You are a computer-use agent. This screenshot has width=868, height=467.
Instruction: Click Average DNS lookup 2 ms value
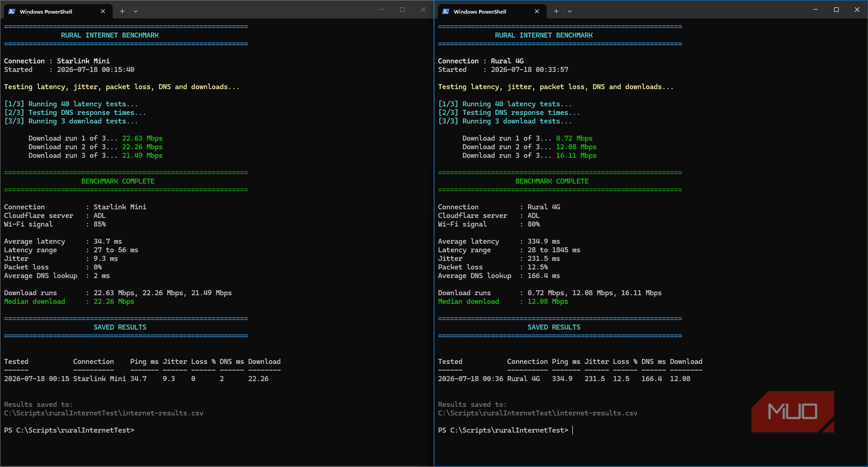[102, 276]
